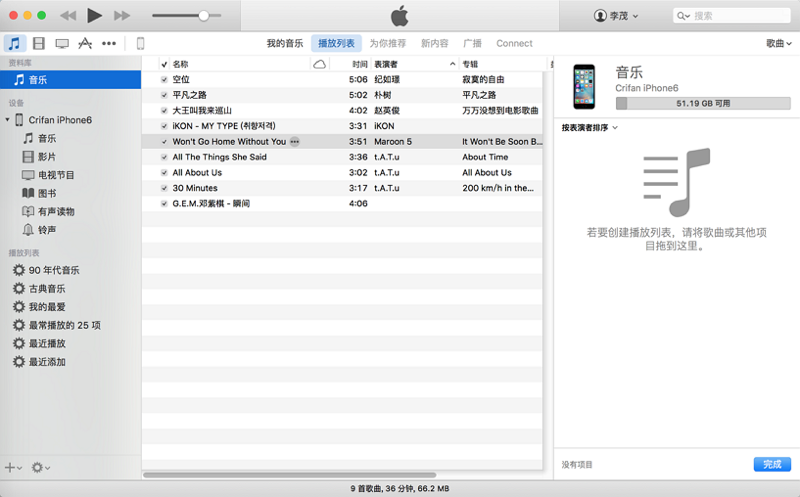Uncheck iKON - MY TYPE song checkbox
This screenshot has height=497, width=800.
pyautogui.click(x=164, y=126)
